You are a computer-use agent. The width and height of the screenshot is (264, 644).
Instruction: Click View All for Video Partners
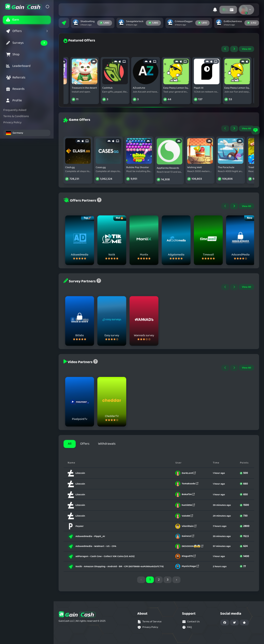click(246, 368)
